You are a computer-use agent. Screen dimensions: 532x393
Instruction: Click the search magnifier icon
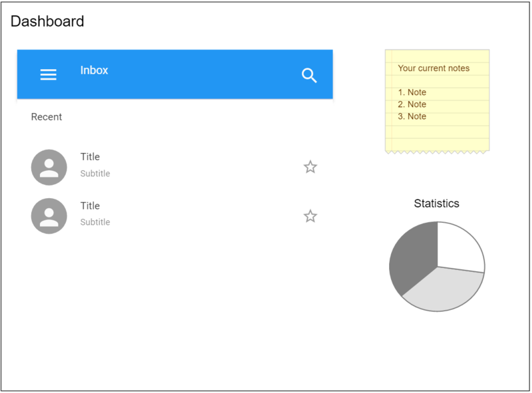[309, 75]
